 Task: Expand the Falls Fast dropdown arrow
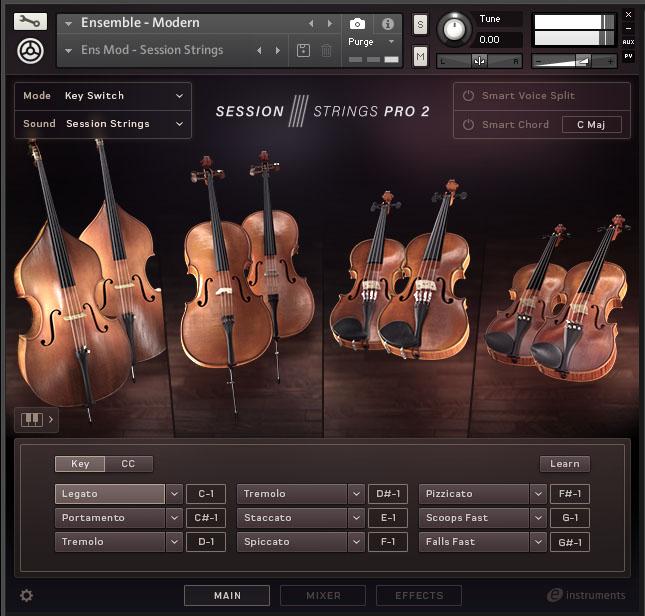(538, 542)
